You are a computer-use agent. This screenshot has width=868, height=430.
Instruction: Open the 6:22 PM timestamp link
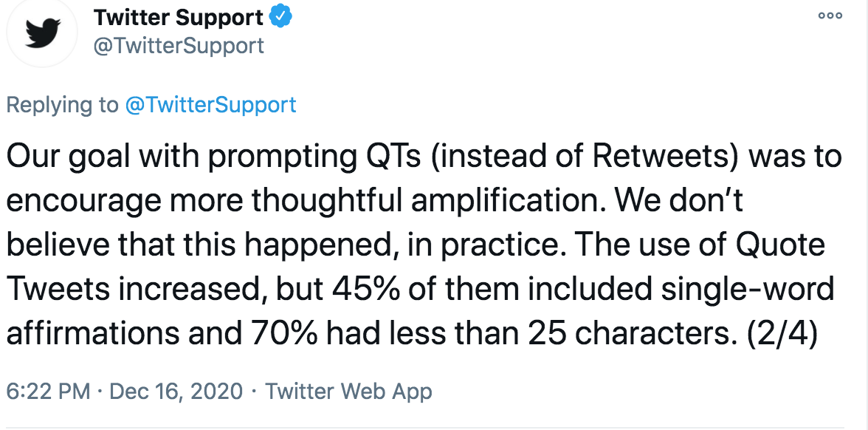[x=48, y=392]
